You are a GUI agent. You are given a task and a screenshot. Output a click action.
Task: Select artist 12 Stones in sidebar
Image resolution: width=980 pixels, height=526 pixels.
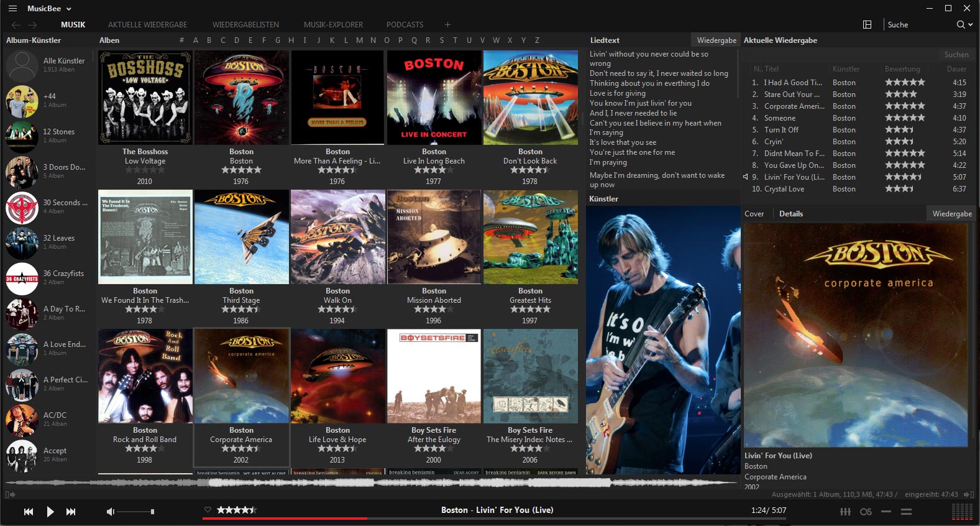pyautogui.click(x=48, y=136)
